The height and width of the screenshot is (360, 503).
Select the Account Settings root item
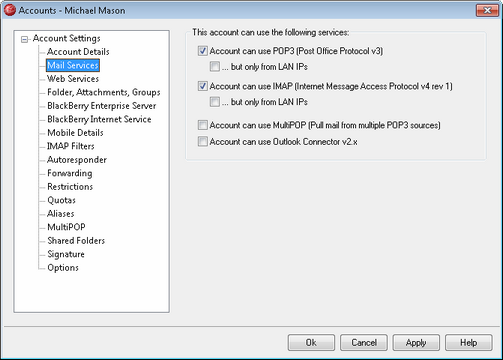(66, 38)
